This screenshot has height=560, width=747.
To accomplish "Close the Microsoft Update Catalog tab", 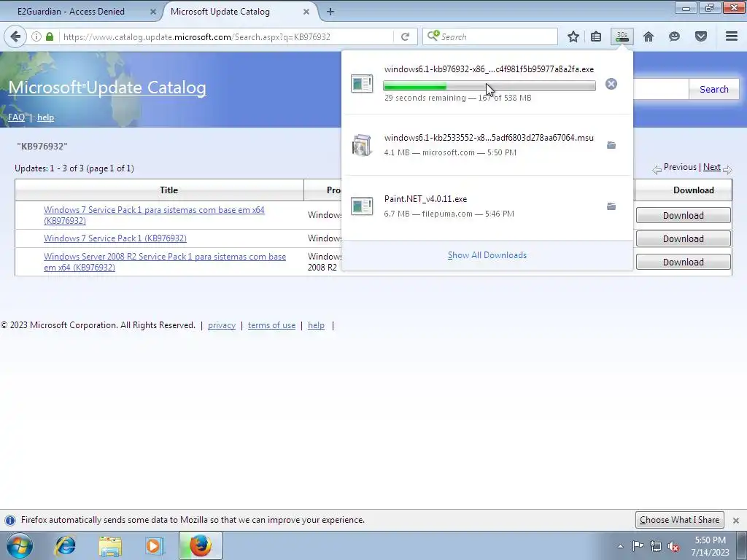I will [306, 12].
